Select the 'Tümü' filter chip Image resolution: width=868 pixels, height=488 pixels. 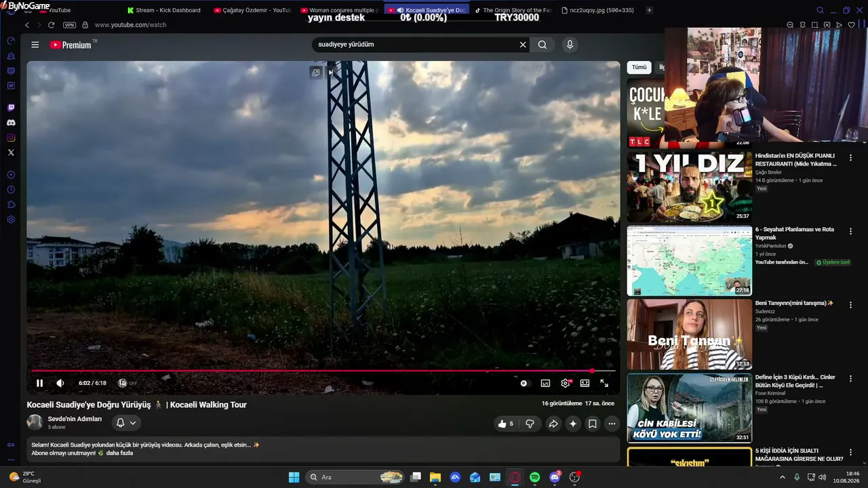pos(639,67)
